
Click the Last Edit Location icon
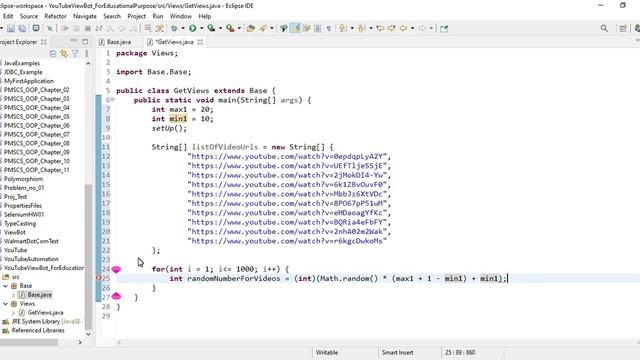[380, 28]
